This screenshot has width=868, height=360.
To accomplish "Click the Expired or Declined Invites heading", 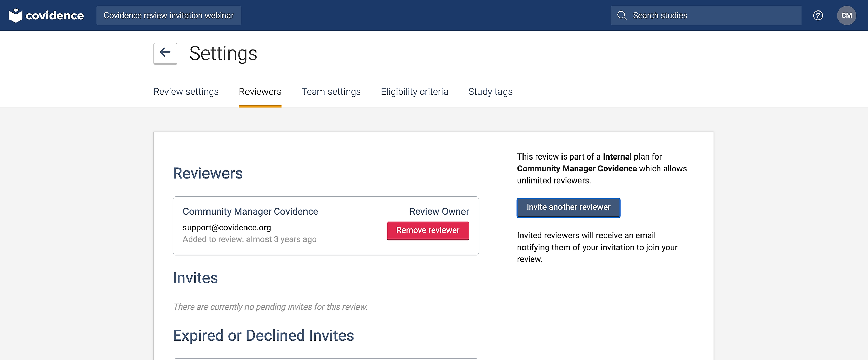I will [263, 336].
